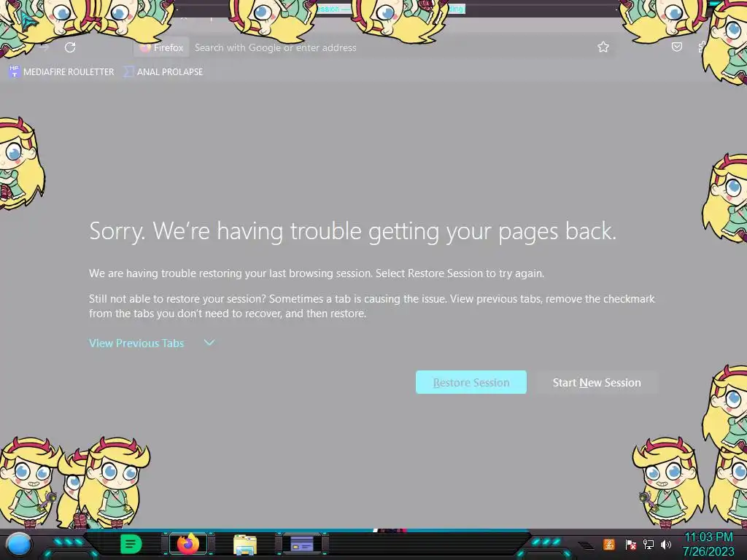This screenshot has width=747, height=560.
Task: Bookmark this page with the star icon
Action: [x=603, y=47]
